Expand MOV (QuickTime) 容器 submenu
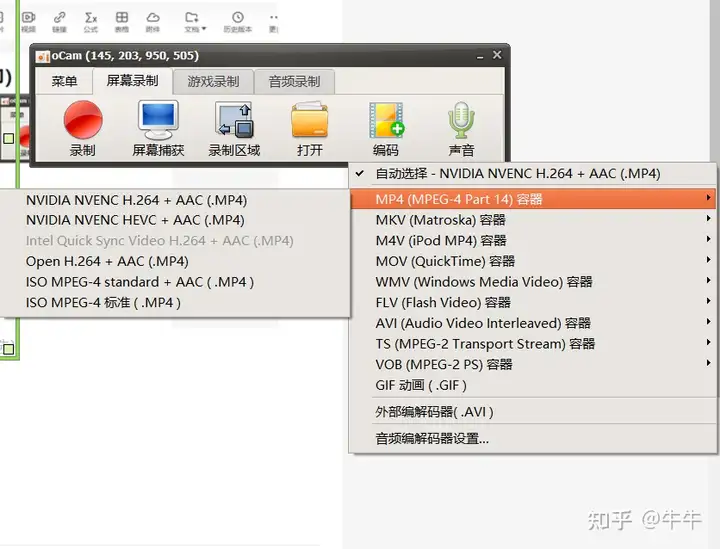 533,261
